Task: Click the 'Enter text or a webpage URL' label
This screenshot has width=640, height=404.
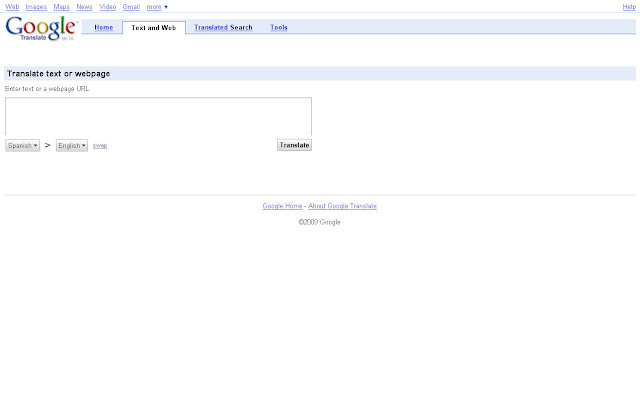Action: [47, 89]
